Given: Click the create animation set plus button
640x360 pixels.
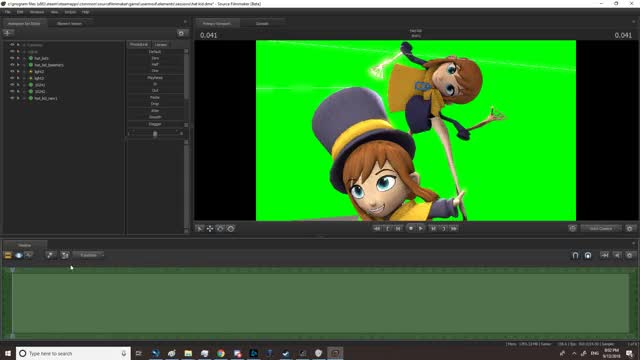Looking at the screenshot, I should (8, 33).
